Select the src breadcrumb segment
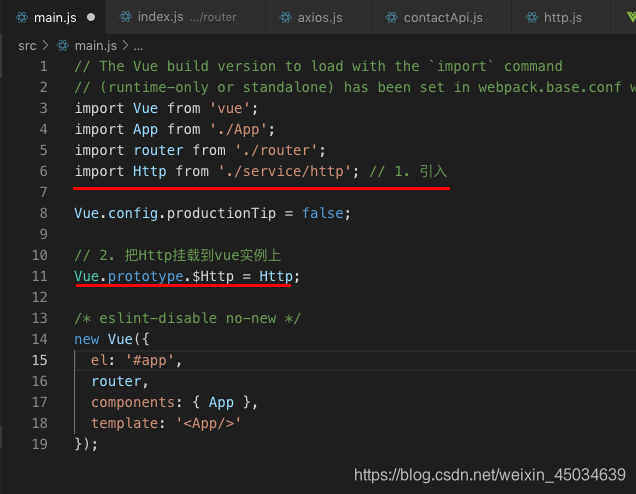This screenshot has width=636, height=494. click(x=27, y=46)
